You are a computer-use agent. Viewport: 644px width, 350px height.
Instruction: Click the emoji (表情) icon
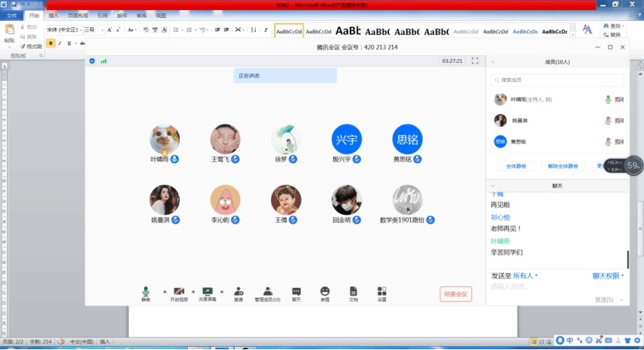click(x=325, y=291)
